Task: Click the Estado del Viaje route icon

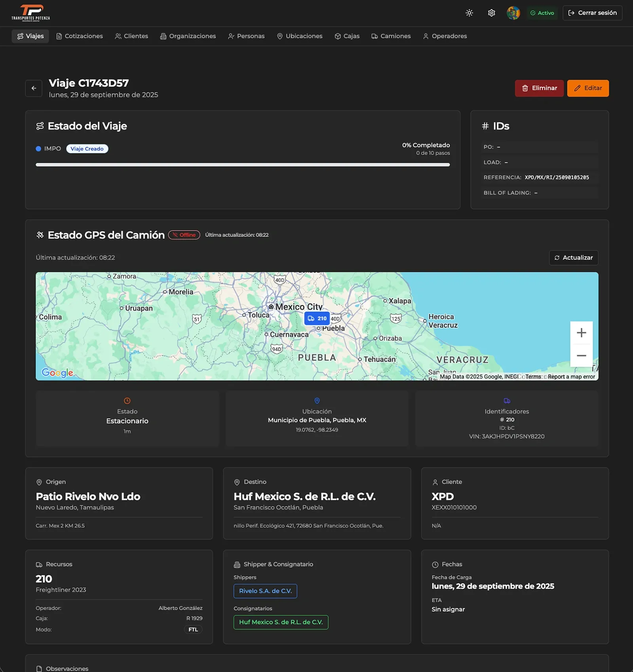Action: coord(40,126)
